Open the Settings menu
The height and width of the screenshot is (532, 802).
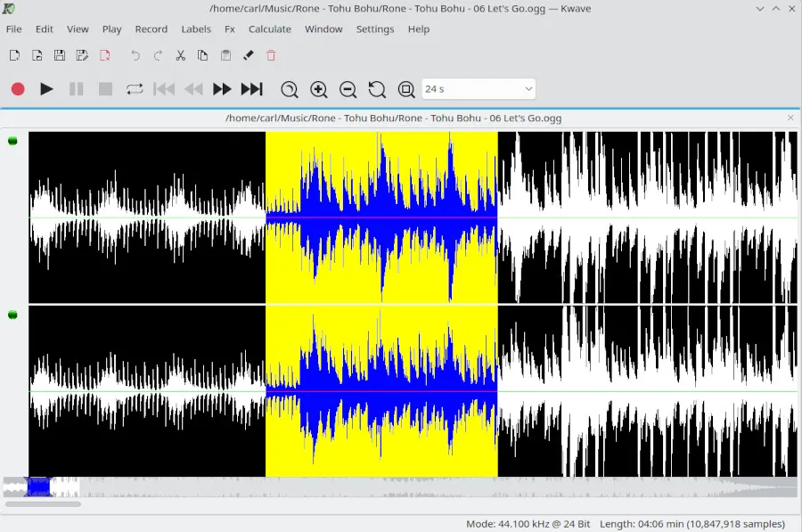[375, 29]
